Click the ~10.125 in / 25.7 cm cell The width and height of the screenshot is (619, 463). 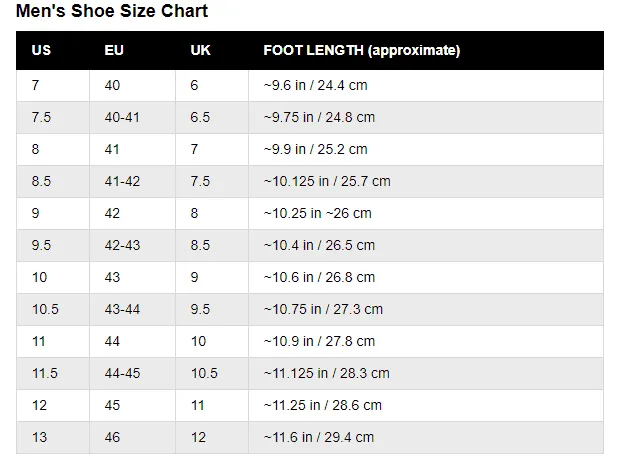tap(327, 181)
